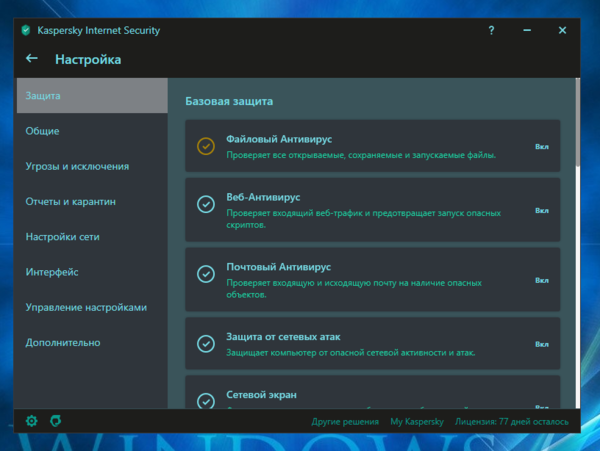Screen dimensions: 600x451
Task: Go to Отчеты и карантин section
Action: [71, 202]
